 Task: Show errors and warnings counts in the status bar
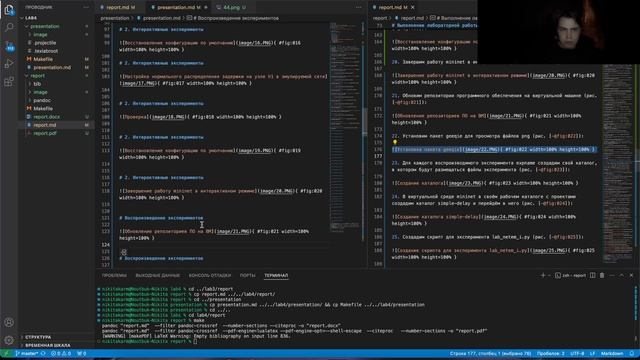[x=61, y=353]
